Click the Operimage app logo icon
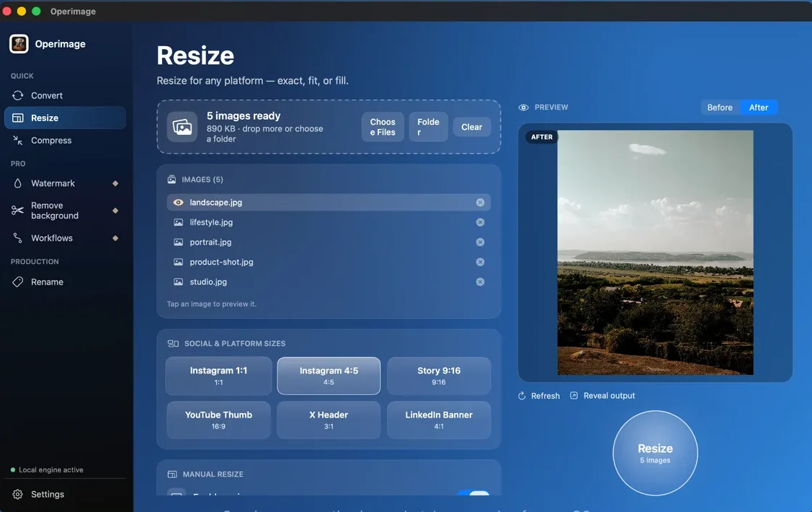This screenshot has height=512, width=812. 19,44
